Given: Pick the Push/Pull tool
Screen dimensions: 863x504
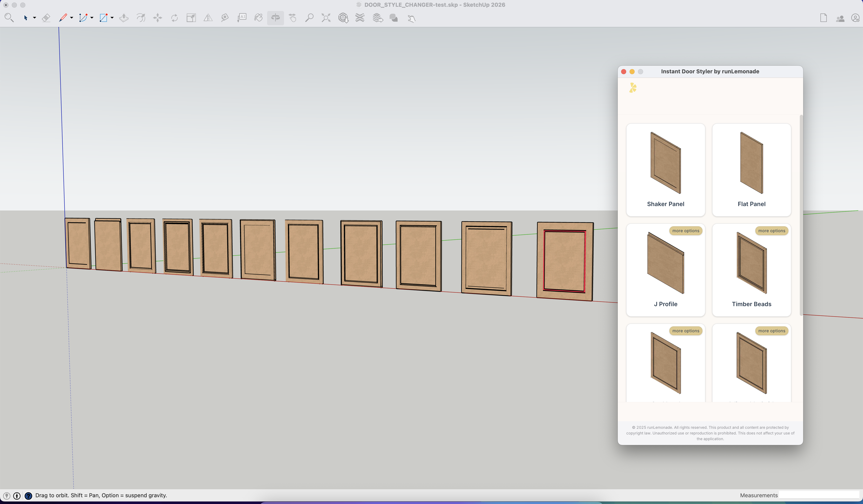Looking at the screenshot, I should click(x=124, y=17).
